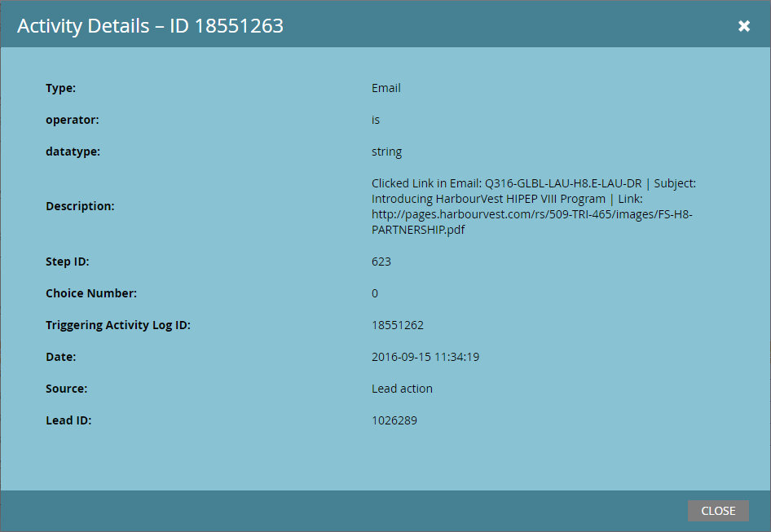Select the datatype value 'string'
This screenshot has height=532, width=771.
(386, 152)
